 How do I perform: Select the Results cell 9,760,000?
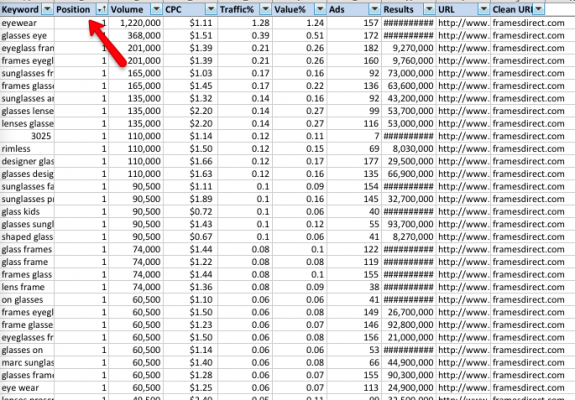click(409, 61)
